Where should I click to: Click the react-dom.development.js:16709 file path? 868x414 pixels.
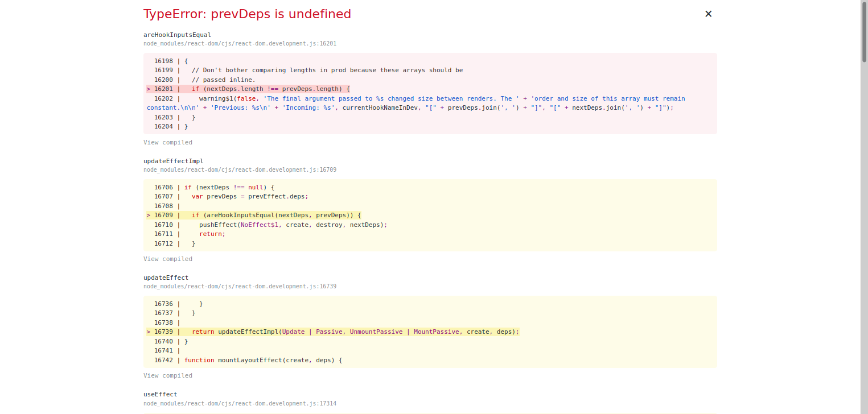[240, 169]
